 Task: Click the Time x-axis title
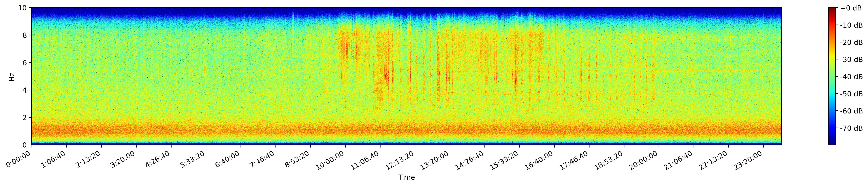406,178
